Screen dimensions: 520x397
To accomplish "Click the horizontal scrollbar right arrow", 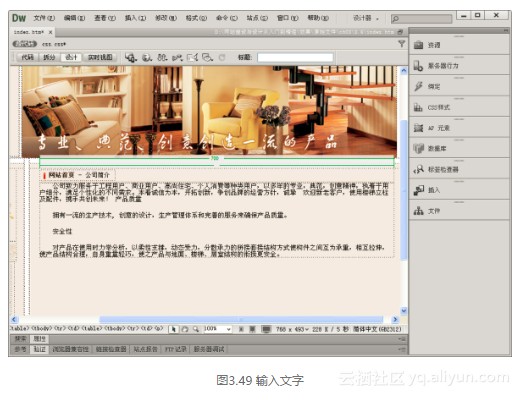I will tap(395, 320).
